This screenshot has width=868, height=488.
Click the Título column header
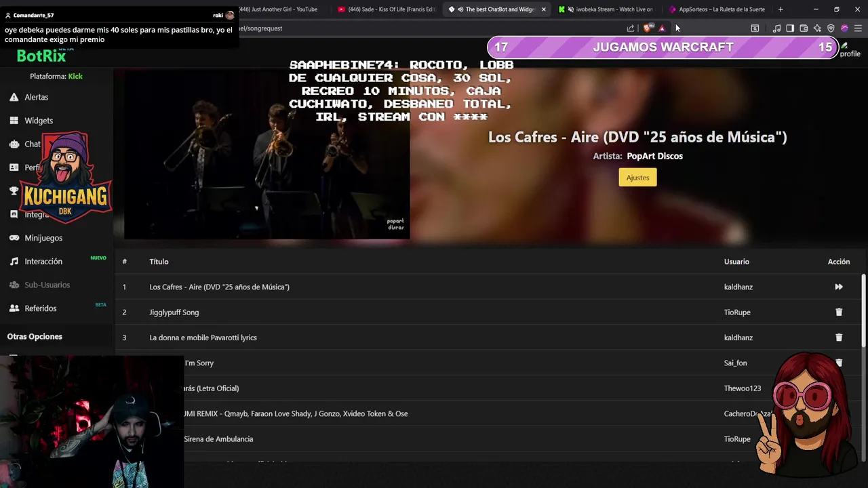coord(159,262)
